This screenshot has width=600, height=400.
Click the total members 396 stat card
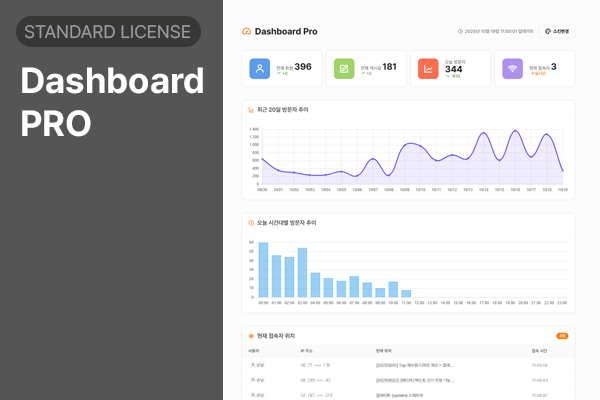point(282,69)
